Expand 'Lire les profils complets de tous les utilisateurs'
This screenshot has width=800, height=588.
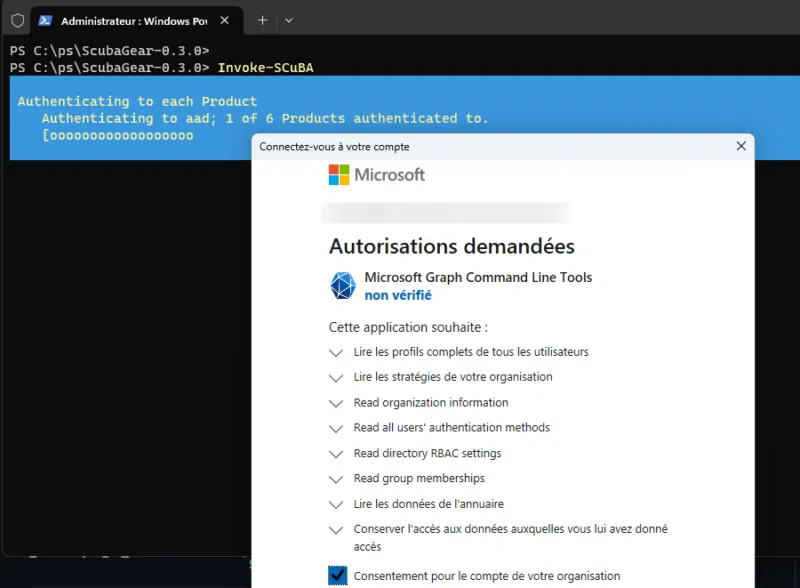point(336,352)
